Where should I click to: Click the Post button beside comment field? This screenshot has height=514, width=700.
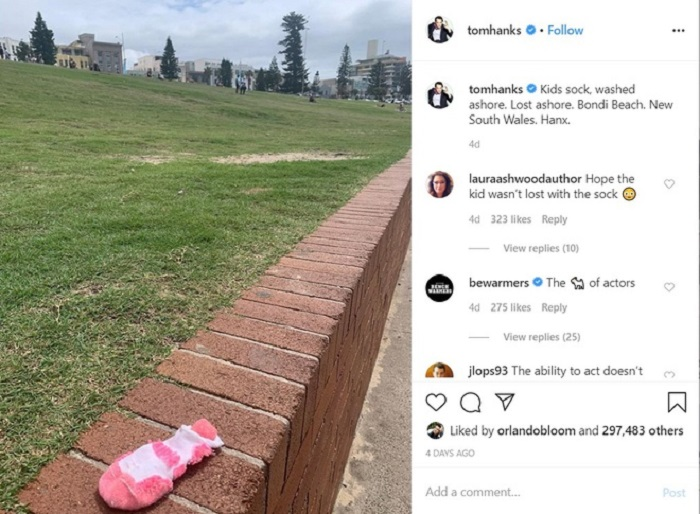[674, 493]
